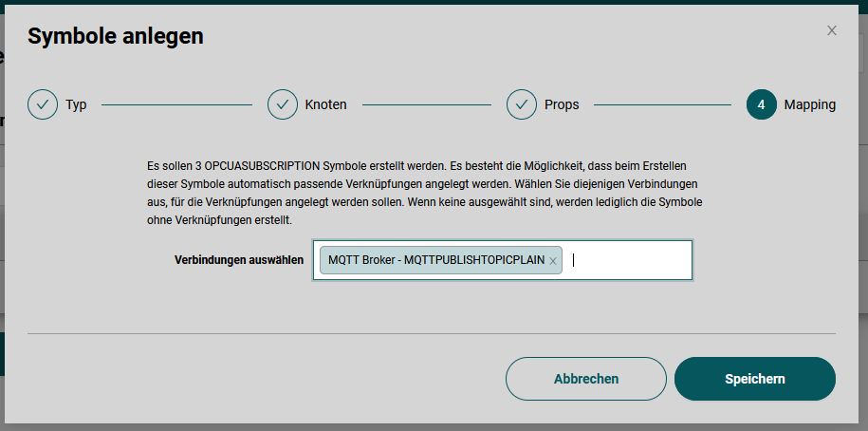The height and width of the screenshot is (431, 868).
Task: Click the Typ step checkmark icon
Action: click(43, 104)
